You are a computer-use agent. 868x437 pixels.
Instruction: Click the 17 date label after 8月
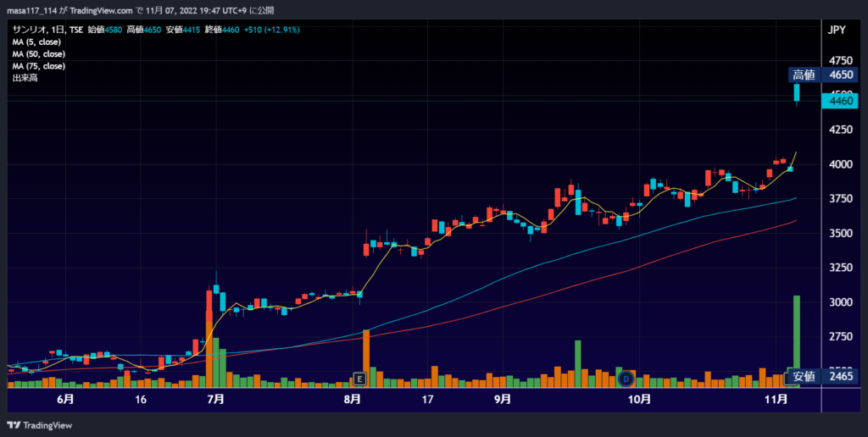427,400
